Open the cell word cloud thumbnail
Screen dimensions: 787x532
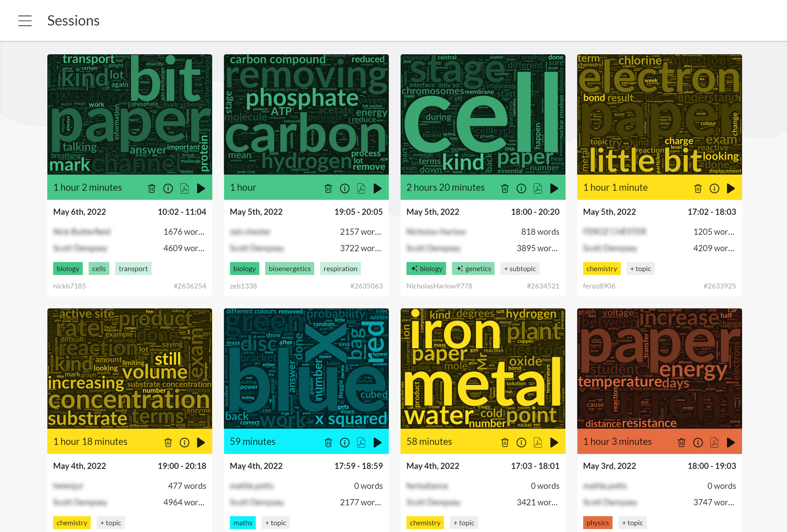point(483,114)
